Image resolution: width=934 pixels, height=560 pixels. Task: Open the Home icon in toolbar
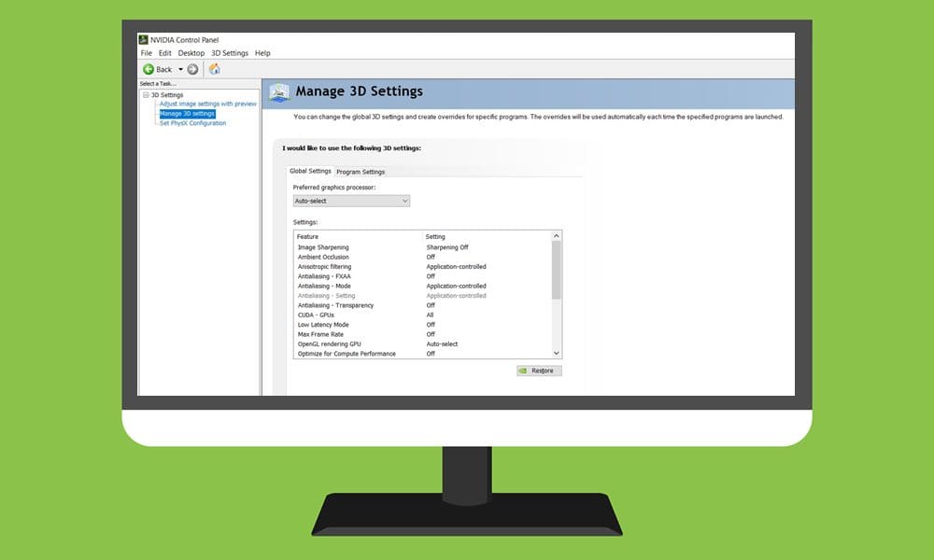tap(215, 69)
